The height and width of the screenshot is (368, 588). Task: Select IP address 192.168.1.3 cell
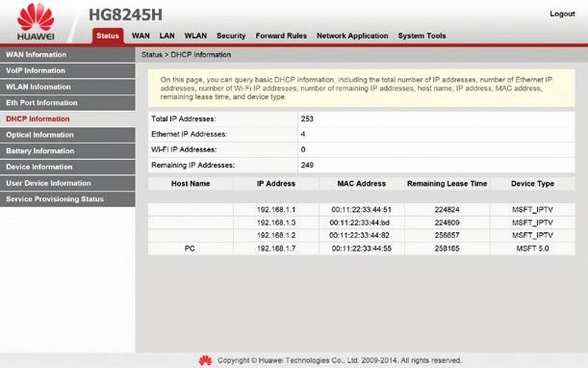pos(276,223)
